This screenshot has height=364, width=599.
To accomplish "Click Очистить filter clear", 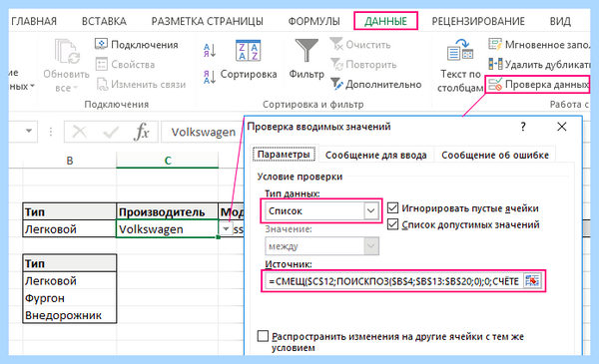I will [x=360, y=45].
